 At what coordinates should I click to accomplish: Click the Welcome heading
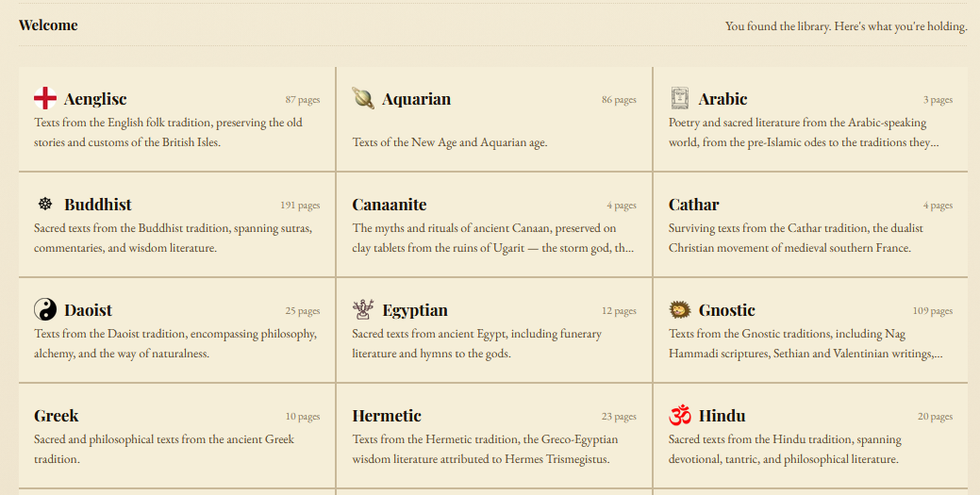tap(48, 25)
